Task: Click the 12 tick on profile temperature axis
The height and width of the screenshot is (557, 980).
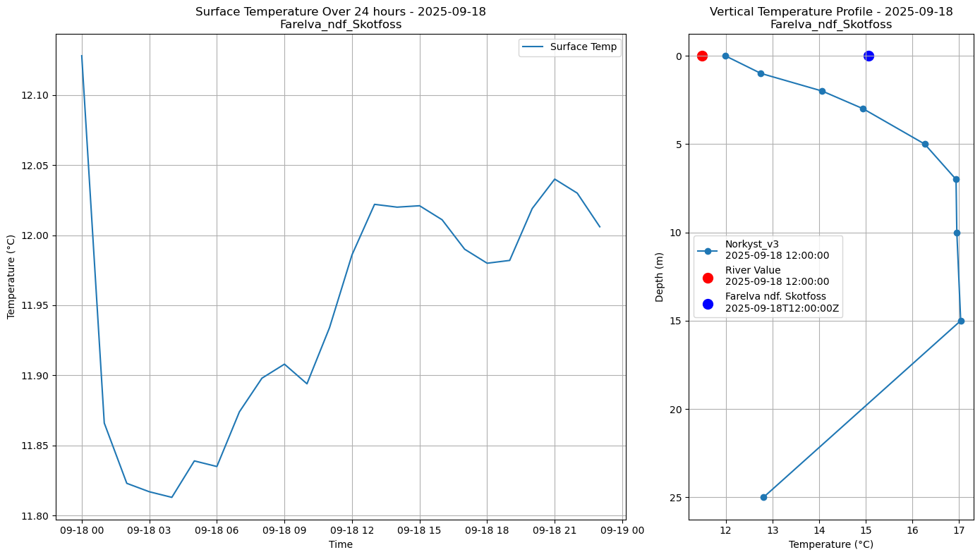Action: (x=726, y=530)
